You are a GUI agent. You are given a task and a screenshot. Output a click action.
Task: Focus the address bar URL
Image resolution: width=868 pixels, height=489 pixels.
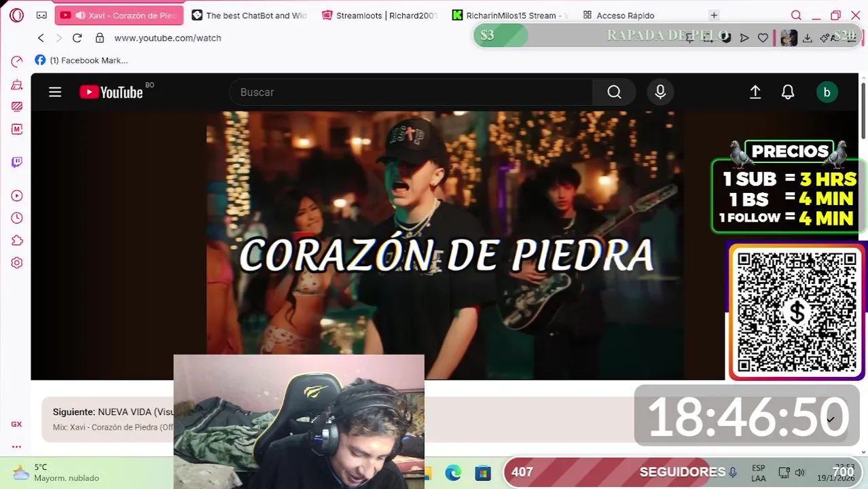pos(168,38)
